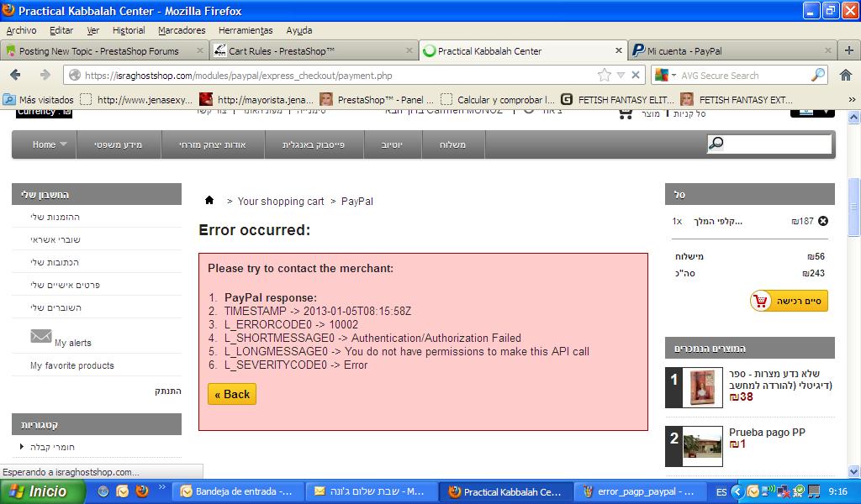Open the Historial menu

(x=129, y=30)
